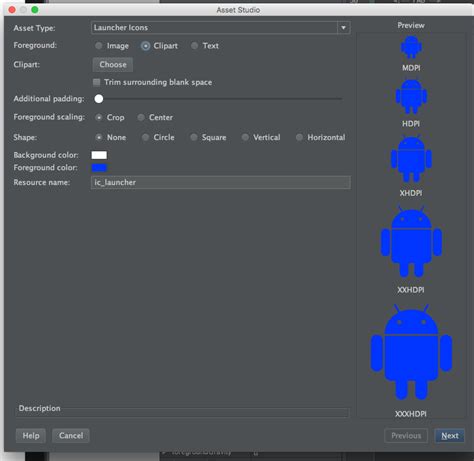This screenshot has height=461, width=474.
Task: Select the Text foreground radio button
Action: point(194,46)
